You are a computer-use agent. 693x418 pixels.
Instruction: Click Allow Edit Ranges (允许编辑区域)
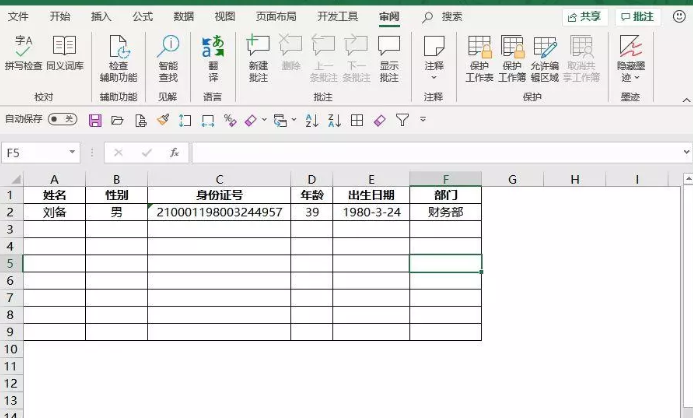point(544,59)
